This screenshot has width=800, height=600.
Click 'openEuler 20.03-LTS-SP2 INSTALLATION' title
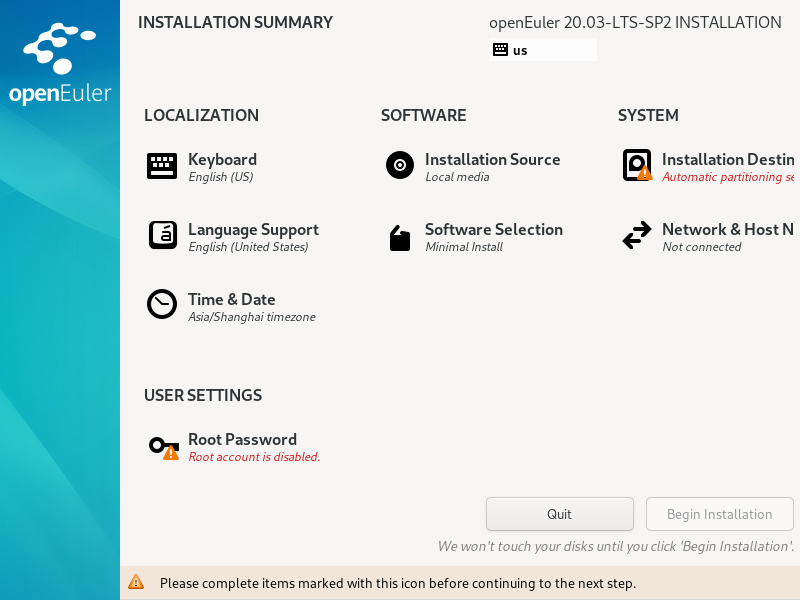[635, 22]
